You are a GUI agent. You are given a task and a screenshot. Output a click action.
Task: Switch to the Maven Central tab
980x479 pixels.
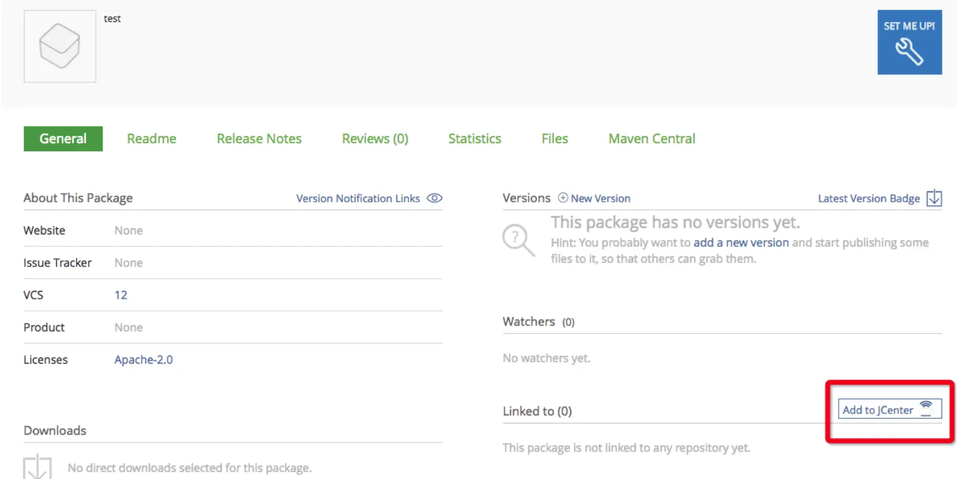[652, 139]
